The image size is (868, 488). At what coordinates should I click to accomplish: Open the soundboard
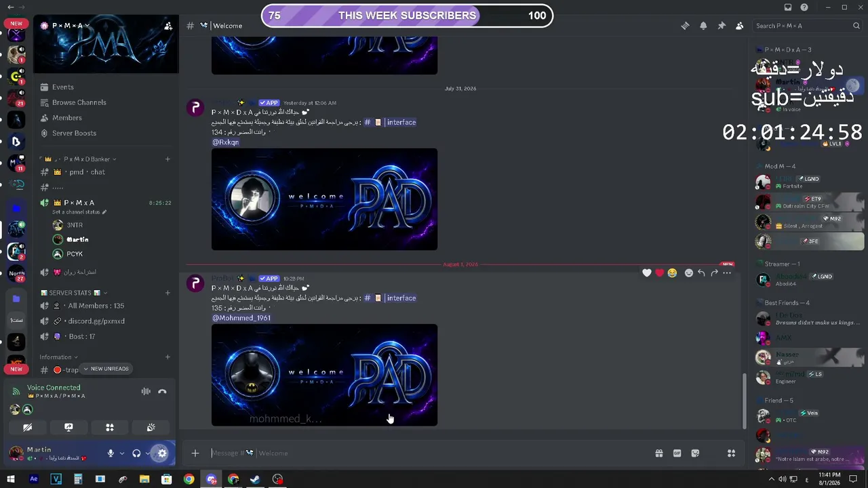tap(151, 428)
